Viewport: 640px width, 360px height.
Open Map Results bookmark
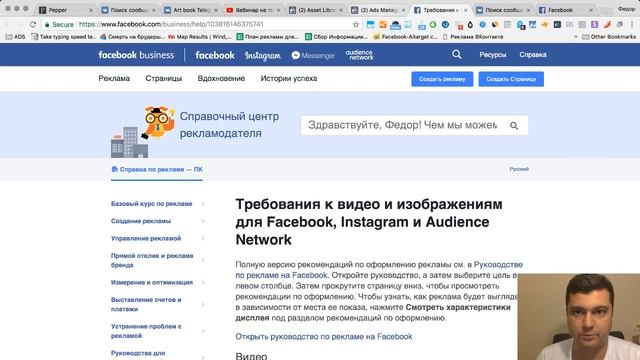pos(200,37)
